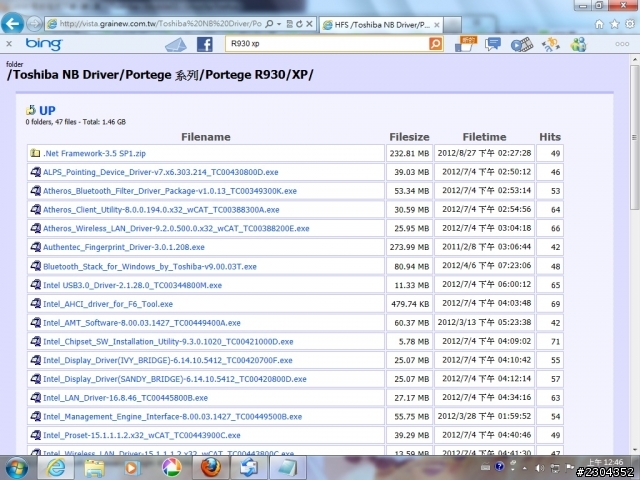Open the Tools gear icon
640x480 pixels.
coord(630,24)
